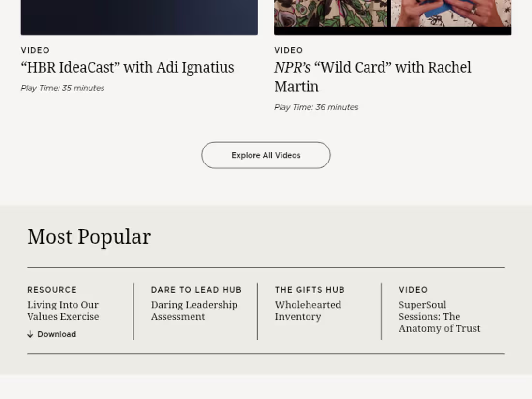The height and width of the screenshot is (399, 532).
Task: Click VIDEO label above HBR IdeaCast
Action: pos(35,50)
